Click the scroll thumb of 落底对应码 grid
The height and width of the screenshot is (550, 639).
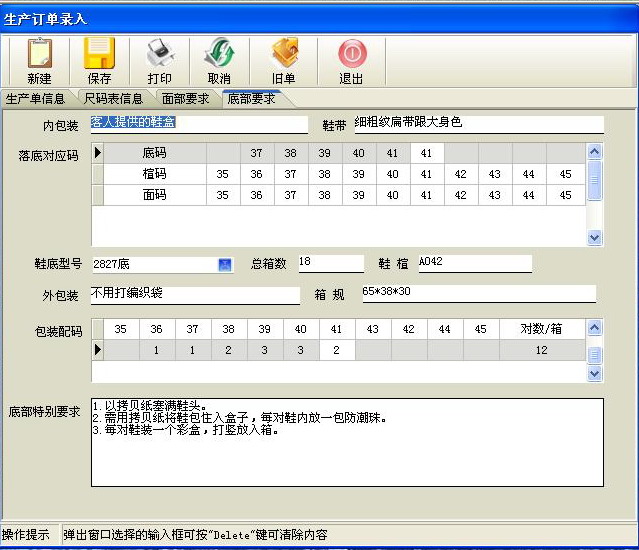[595, 180]
